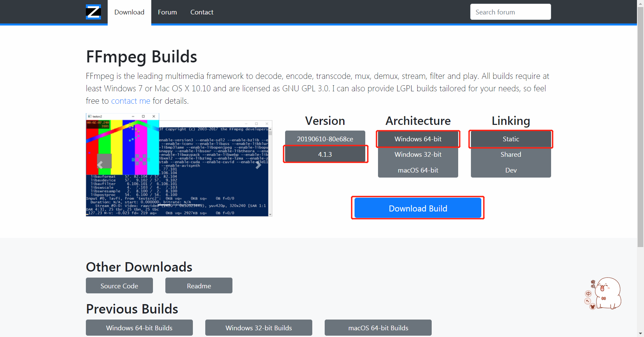Screen dimensions: 644x337
Task: Select Static linking option
Action: pyautogui.click(x=511, y=139)
